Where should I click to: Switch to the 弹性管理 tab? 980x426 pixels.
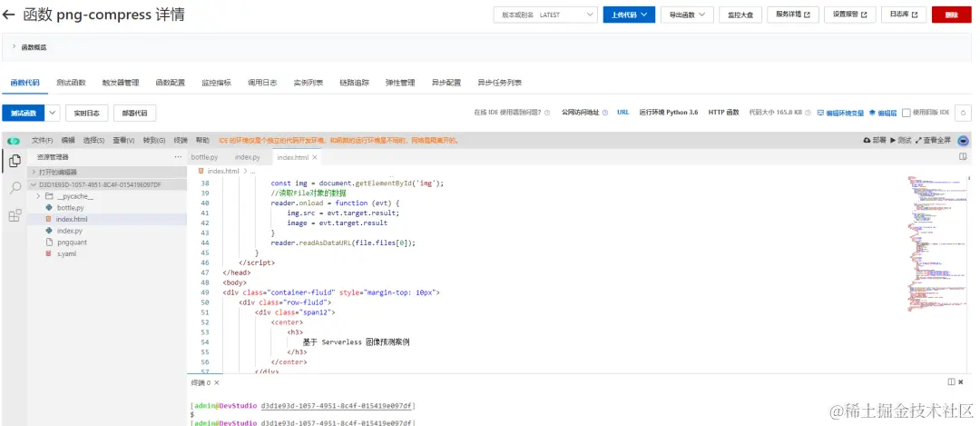pyautogui.click(x=400, y=83)
